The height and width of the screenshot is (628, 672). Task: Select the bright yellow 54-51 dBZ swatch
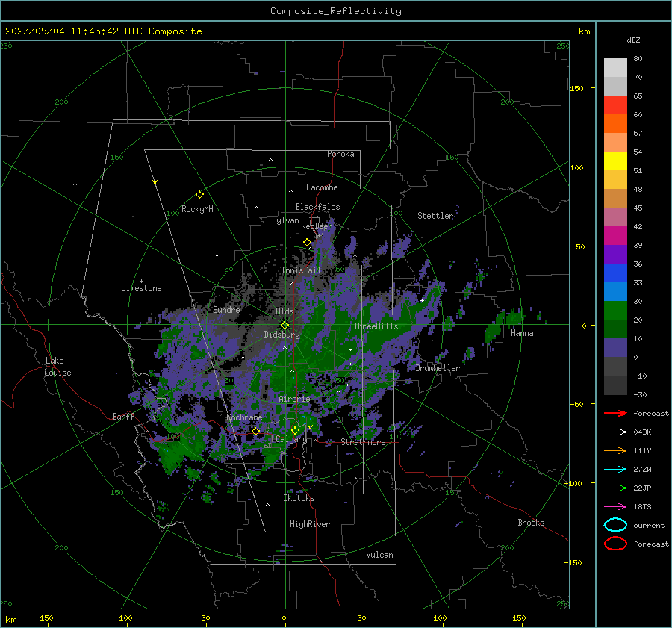coord(615,161)
